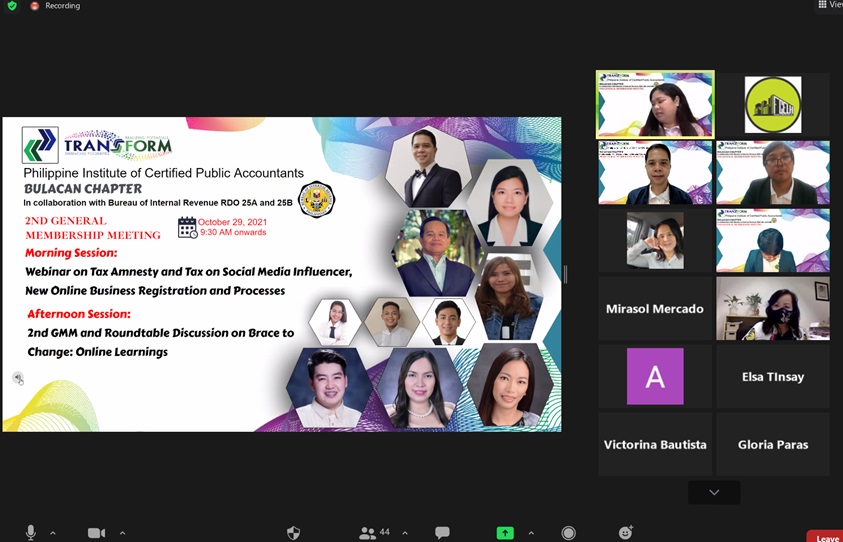Click the TRANSFORM logo on the slide
The width and height of the screenshot is (843, 542).
coord(118,145)
